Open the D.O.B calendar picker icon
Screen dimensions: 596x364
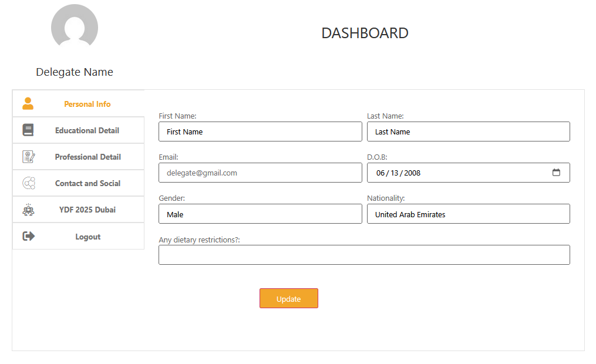pos(556,173)
